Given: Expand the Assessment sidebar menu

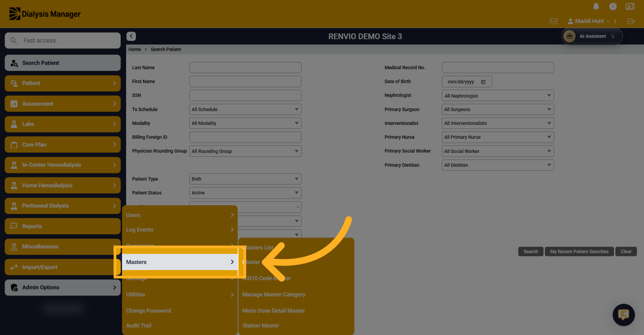Looking at the screenshot, I should 63,104.
